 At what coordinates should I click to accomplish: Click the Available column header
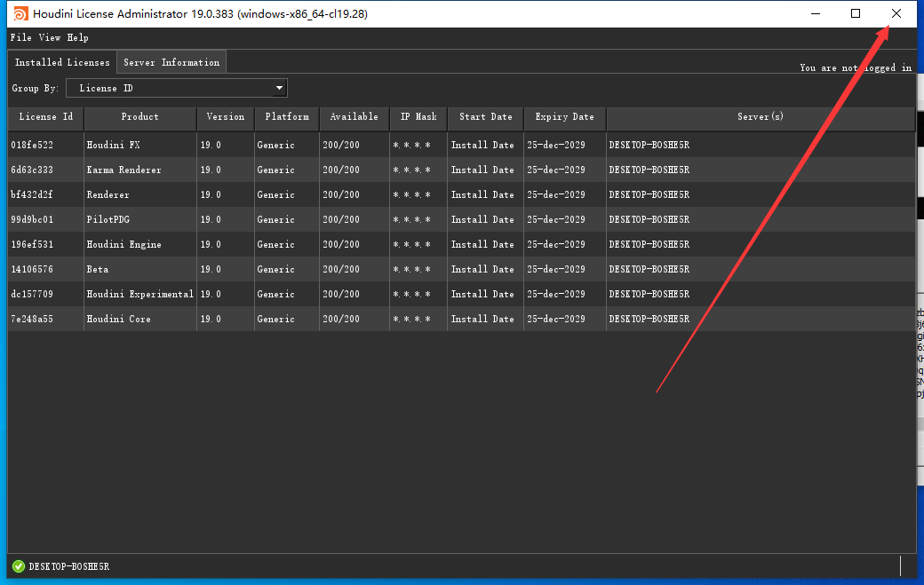[354, 117]
